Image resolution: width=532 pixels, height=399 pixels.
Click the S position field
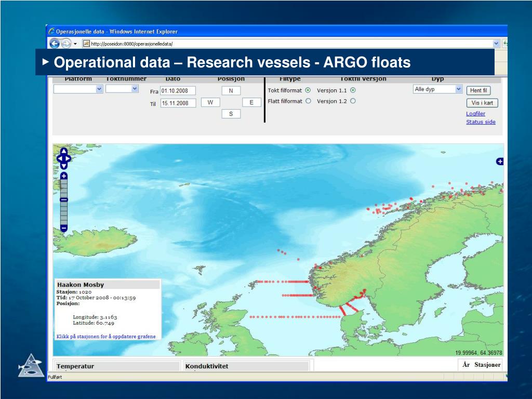(x=231, y=114)
